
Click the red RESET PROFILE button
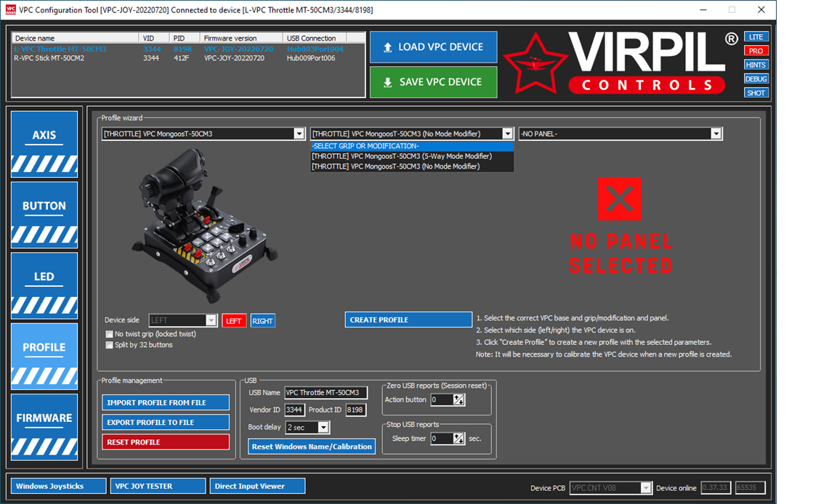point(166,442)
